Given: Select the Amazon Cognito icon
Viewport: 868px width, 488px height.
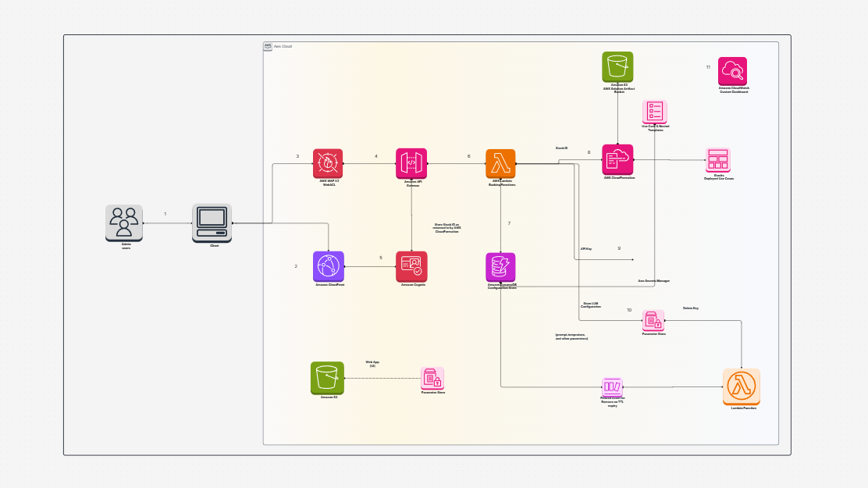Looking at the screenshot, I should point(411,266).
